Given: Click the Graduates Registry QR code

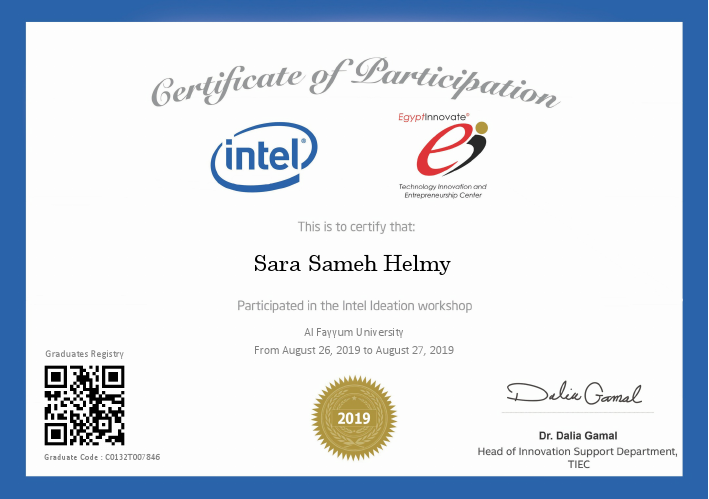Looking at the screenshot, I should [85, 405].
